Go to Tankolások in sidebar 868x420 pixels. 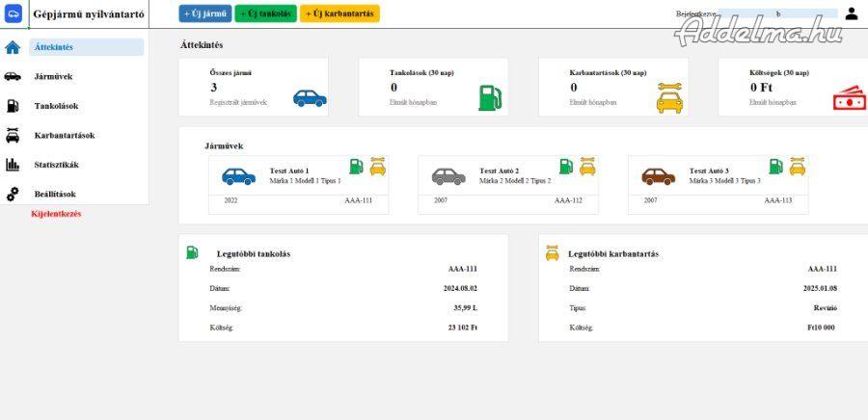56,106
